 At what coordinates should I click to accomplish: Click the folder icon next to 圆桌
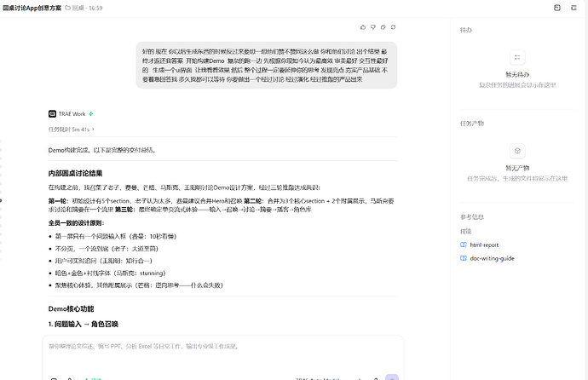[68, 8]
